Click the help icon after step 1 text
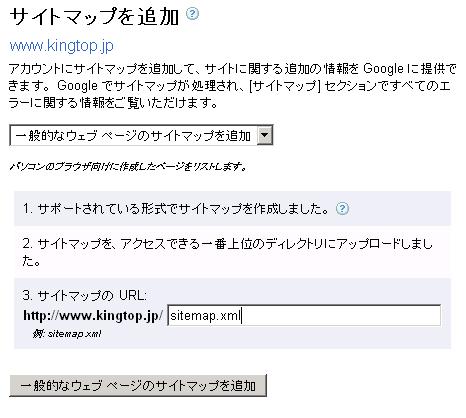 click(x=342, y=209)
